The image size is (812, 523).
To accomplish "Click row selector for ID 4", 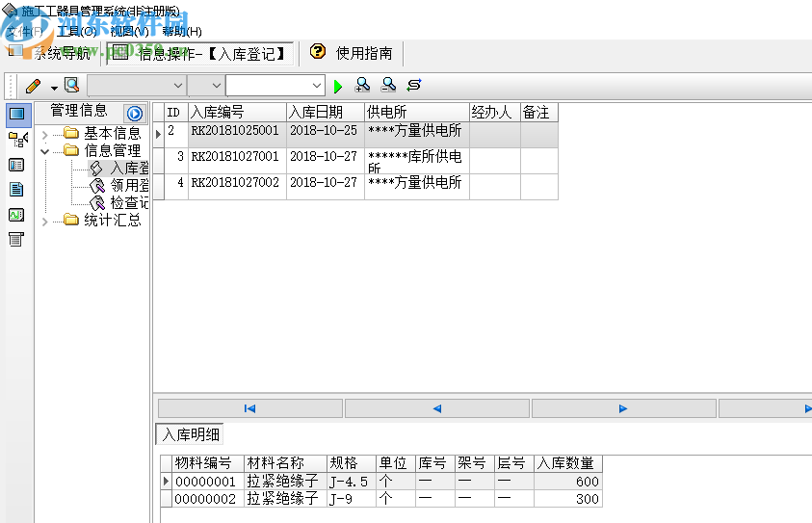I will pos(159,187).
